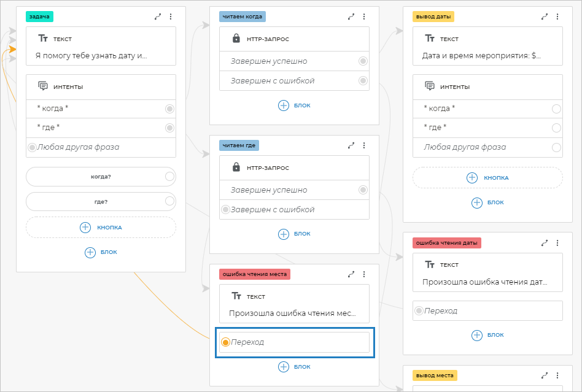The width and height of the screenshot is (582, 392).
Task: Open three-dot menu of 'читаем когда' block
Action: pos(364,17)
